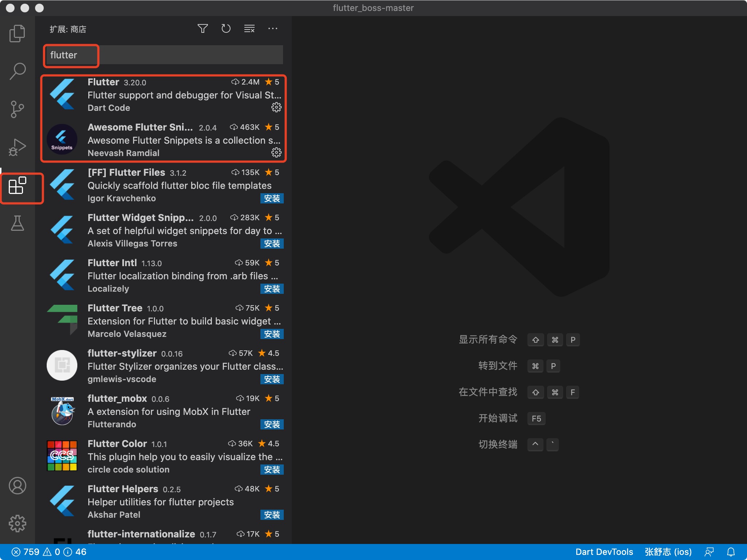747x560 pixels.
Task: Click the 2.4M download count for Flutter
Action: click(245, 82)
